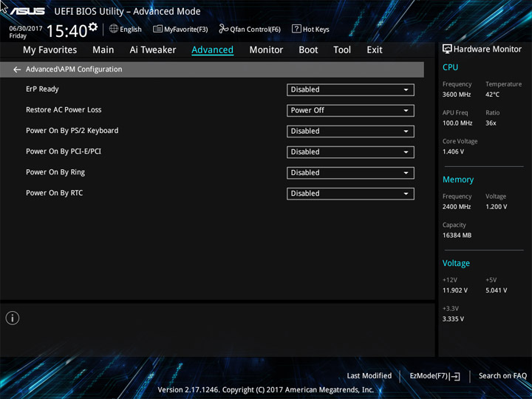Viewport: 532px width, 399px height.
Task: Switch to the Main tab
Action: (103, 50)
